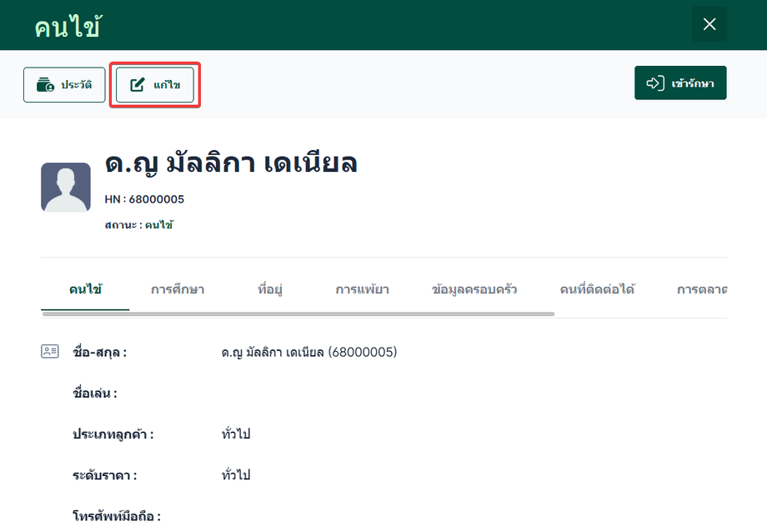The image size is (767, 532).
Task: Switch to การศึกษา tab
Action: tap(178, 289)
